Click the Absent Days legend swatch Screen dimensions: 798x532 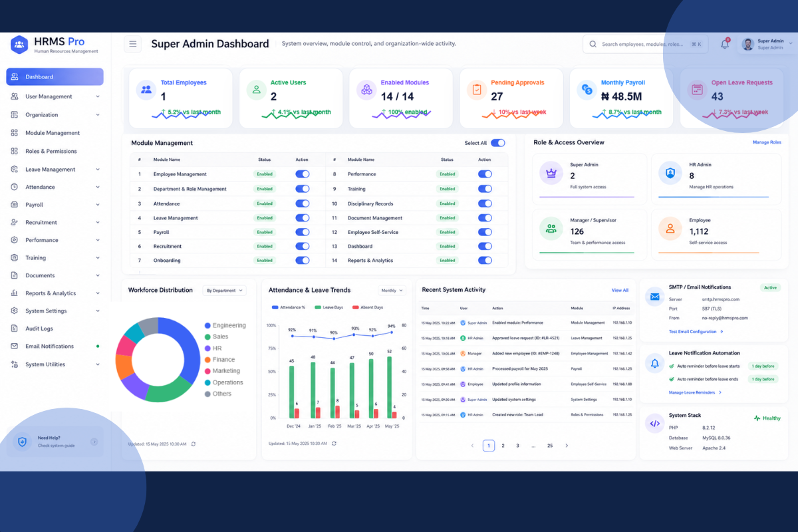tap(355, 307)
